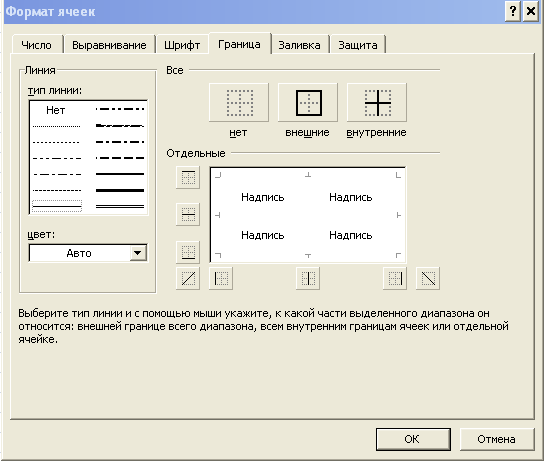544x461 pixels.
Task: Click the OK button
Action: [413, 439]
